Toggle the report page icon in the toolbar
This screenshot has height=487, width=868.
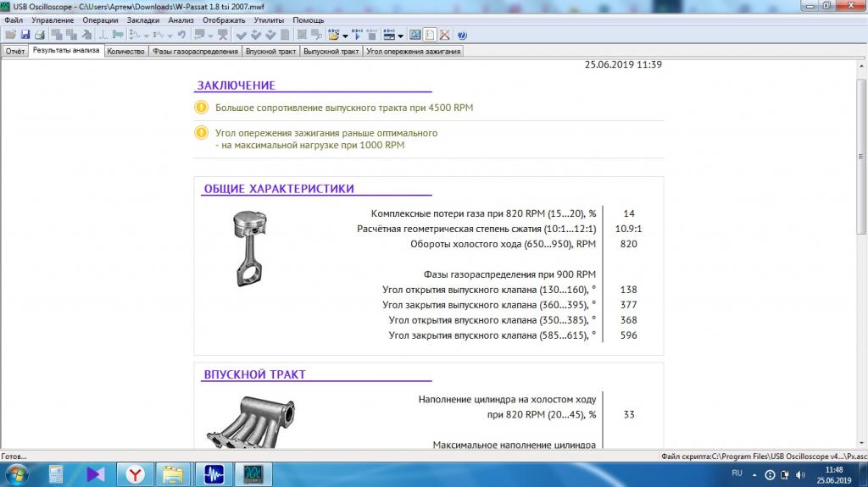click(430, 35)
